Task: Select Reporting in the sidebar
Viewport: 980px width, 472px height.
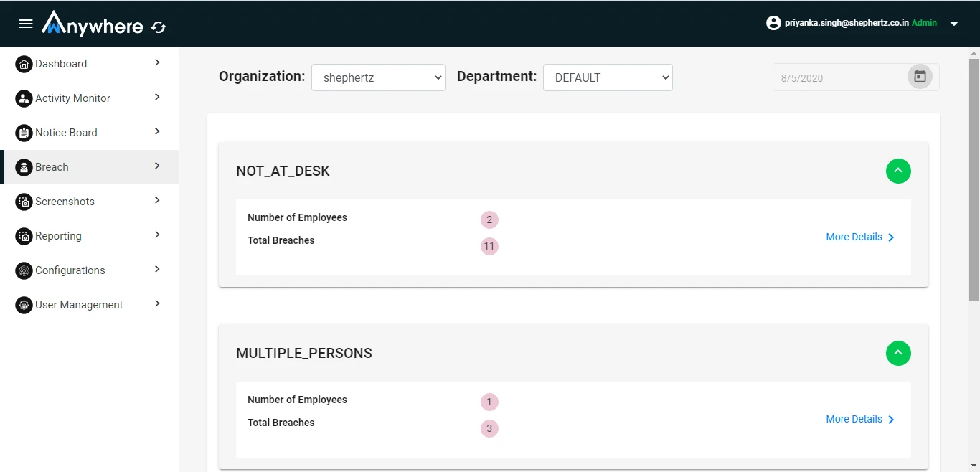Action: (90, 236)
